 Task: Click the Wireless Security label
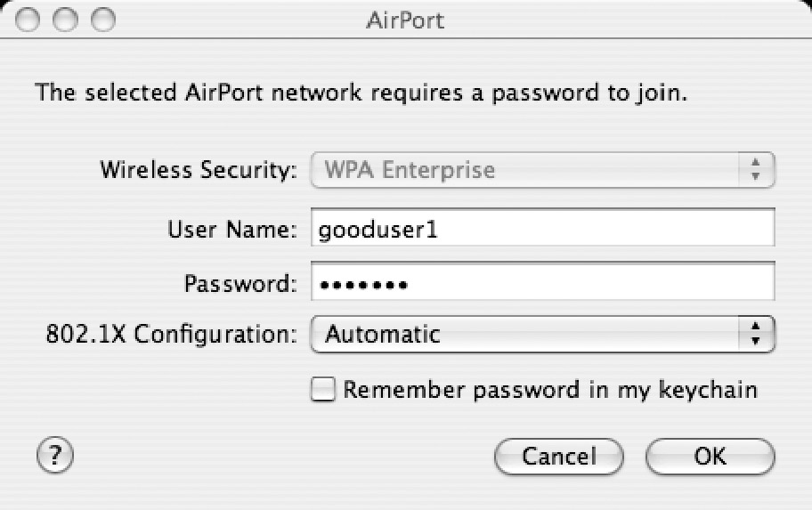[199, 170]
